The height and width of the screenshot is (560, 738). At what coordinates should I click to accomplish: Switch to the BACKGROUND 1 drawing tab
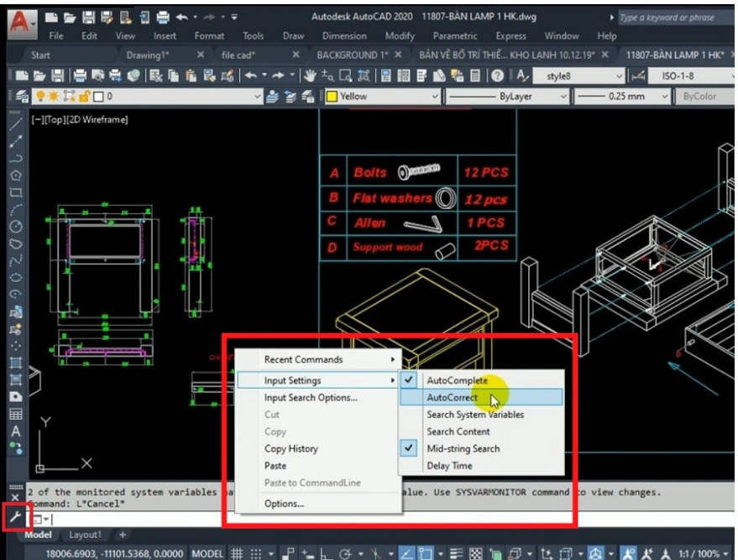(352, 55)
